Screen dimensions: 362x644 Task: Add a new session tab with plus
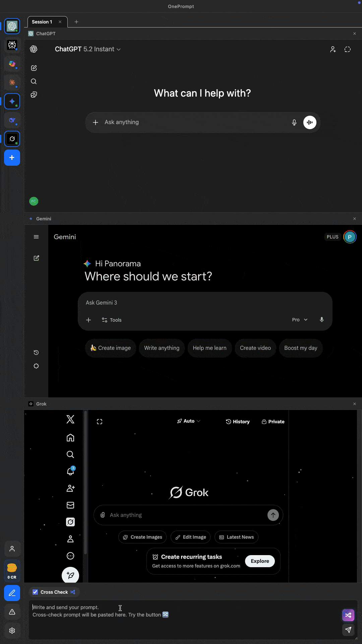pyautogui.click(x=76, y=22)
